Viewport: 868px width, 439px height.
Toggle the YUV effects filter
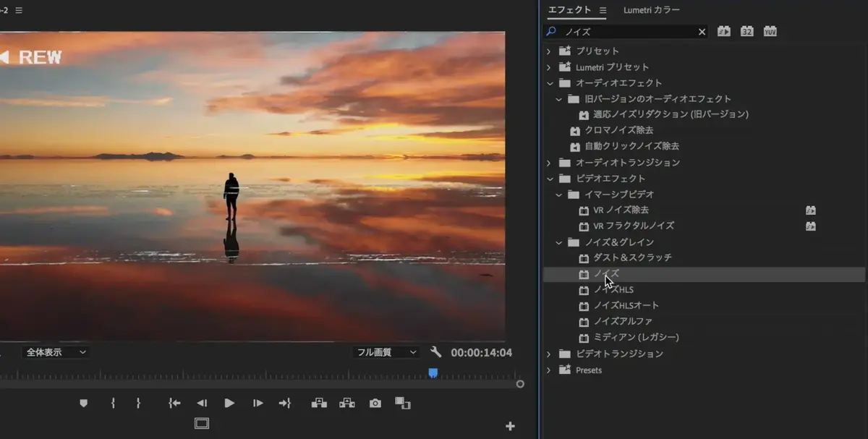pyautogui.click(x=770, y=31)
